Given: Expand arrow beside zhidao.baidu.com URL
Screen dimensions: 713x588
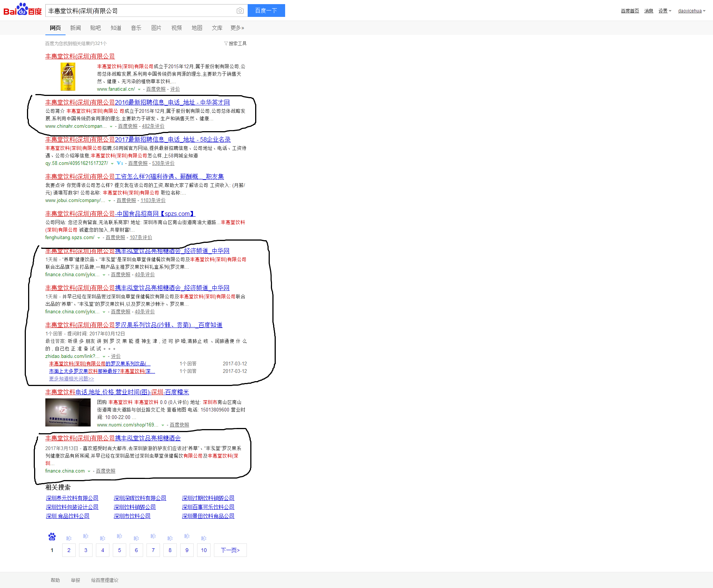Looking at the screenshot, I should (x=104, y=356).
